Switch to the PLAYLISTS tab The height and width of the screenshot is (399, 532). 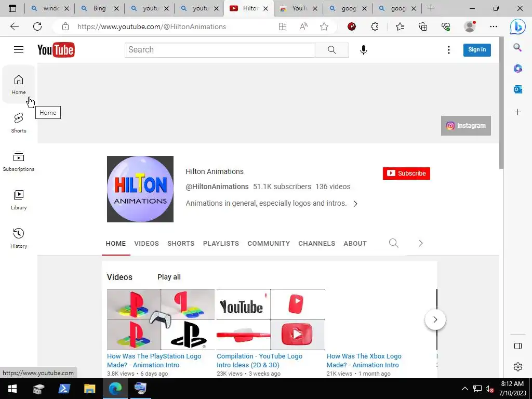tap(221, 243)
